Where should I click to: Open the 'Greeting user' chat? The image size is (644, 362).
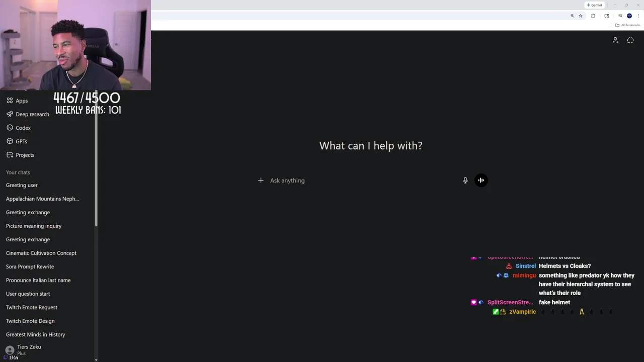[22, 185]
